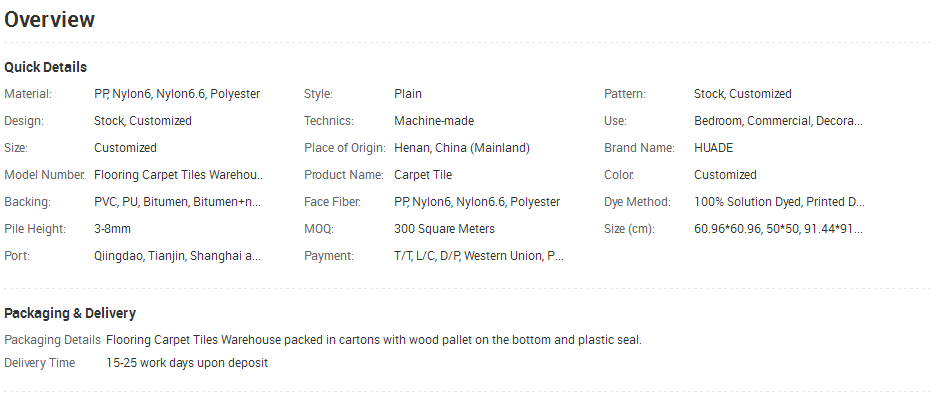Expand the truncated Dye Method value
Screen dimensions: 936x402
pyautogui.click(x=779, y=202)
